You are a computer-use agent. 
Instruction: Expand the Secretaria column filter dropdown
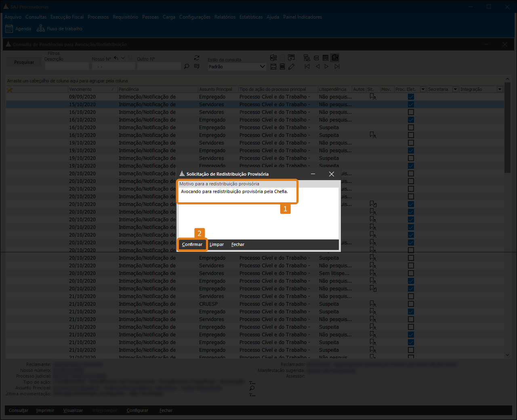(x=455, y=89)
